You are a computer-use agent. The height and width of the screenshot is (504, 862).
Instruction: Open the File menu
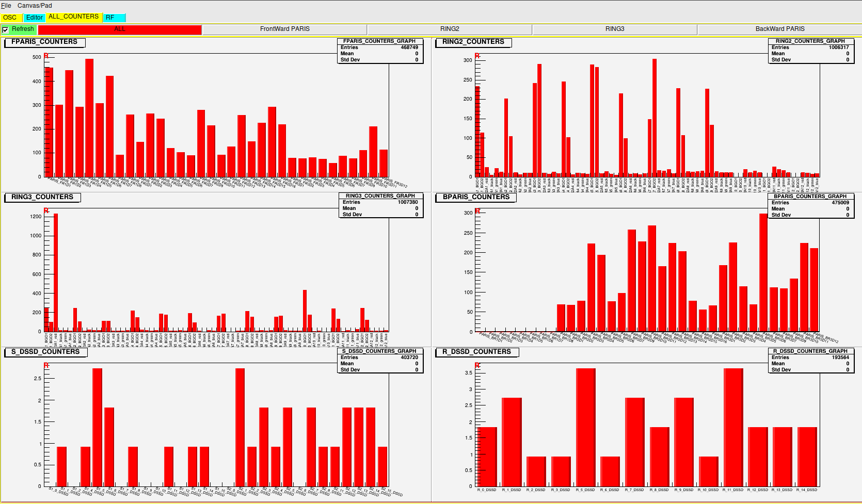pyautogui.click(x=6, y=6)
